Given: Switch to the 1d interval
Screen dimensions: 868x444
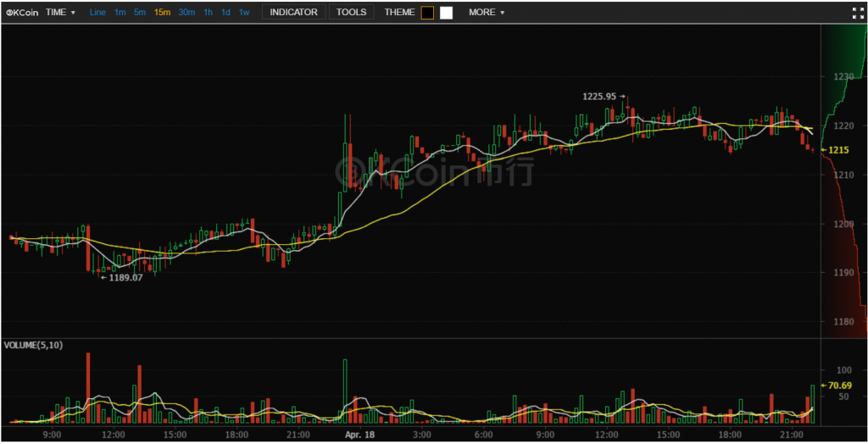Looking at the screenshot, I should [x=225, y=13].
